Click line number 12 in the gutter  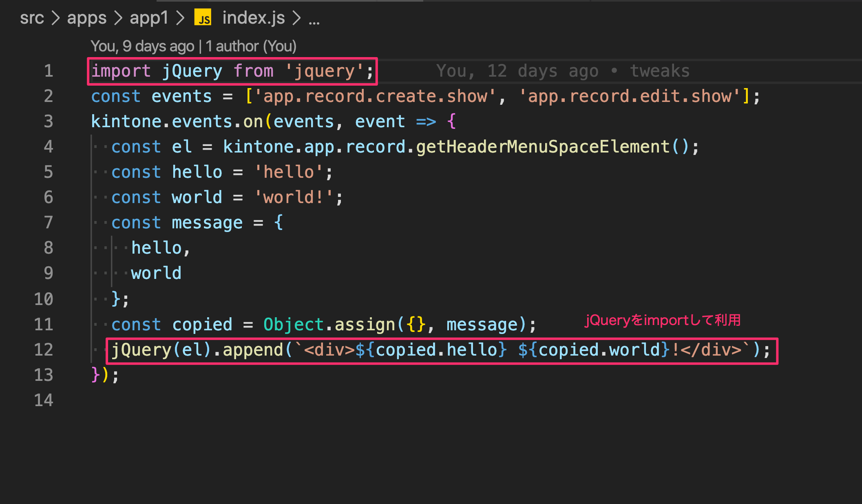click(x=44, y=350)
